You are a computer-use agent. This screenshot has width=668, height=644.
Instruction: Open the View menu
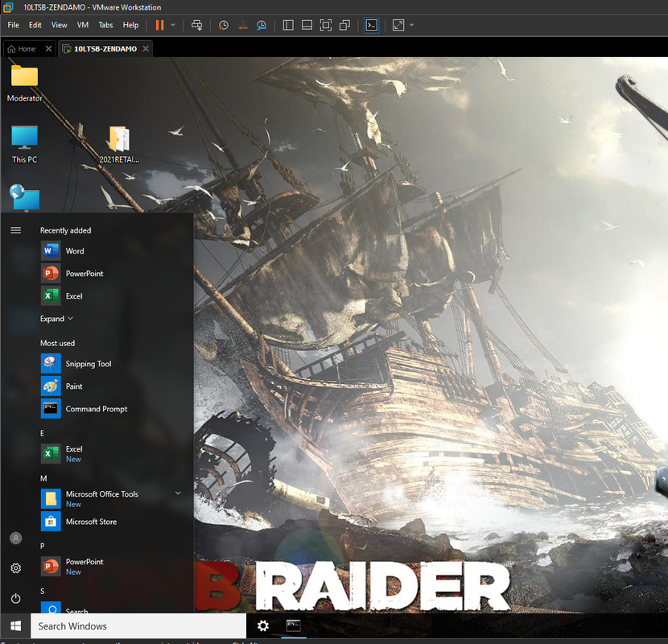click(x=60, y=25)
